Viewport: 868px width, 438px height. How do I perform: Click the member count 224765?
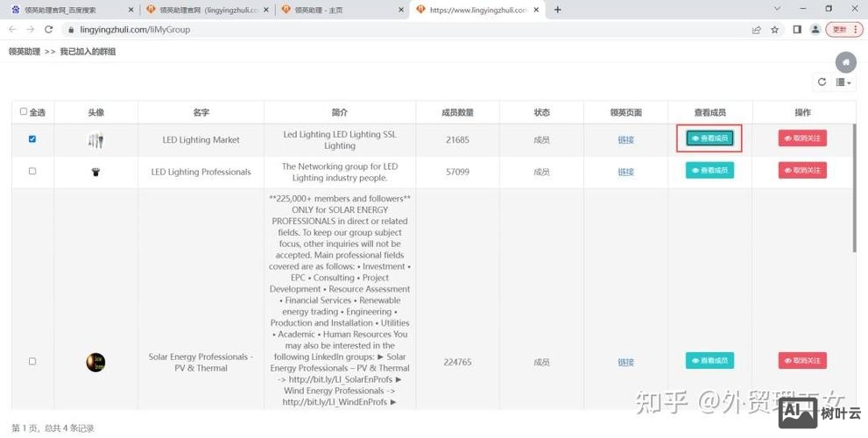pyautogui.click(x=457, y=362)
